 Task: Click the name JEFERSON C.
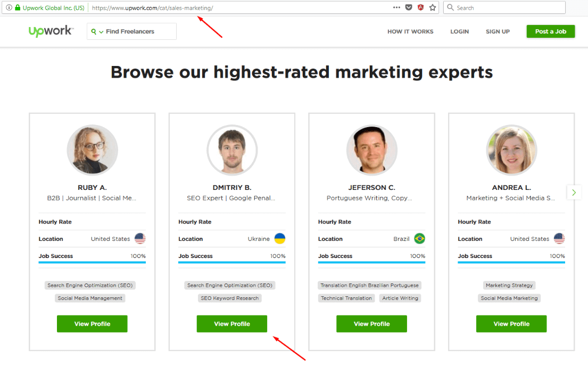tap(371, 187)
